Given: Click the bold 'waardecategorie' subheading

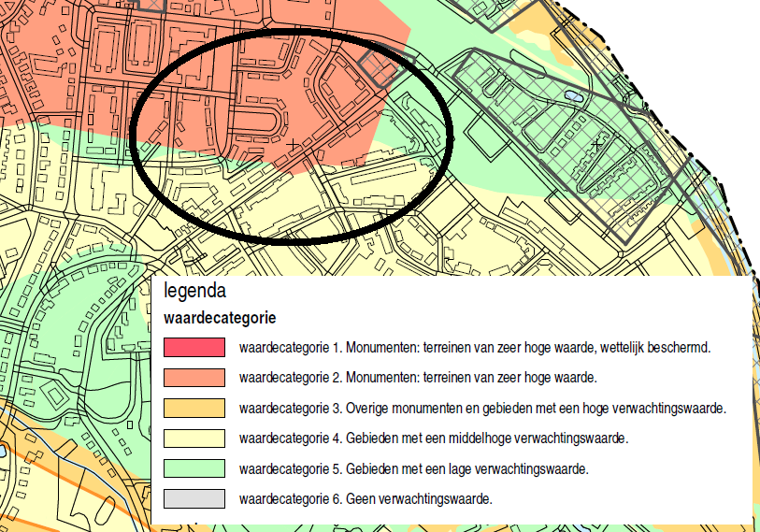Looking at the screenshot, I should pyautogui.click(x=220, y=318).
